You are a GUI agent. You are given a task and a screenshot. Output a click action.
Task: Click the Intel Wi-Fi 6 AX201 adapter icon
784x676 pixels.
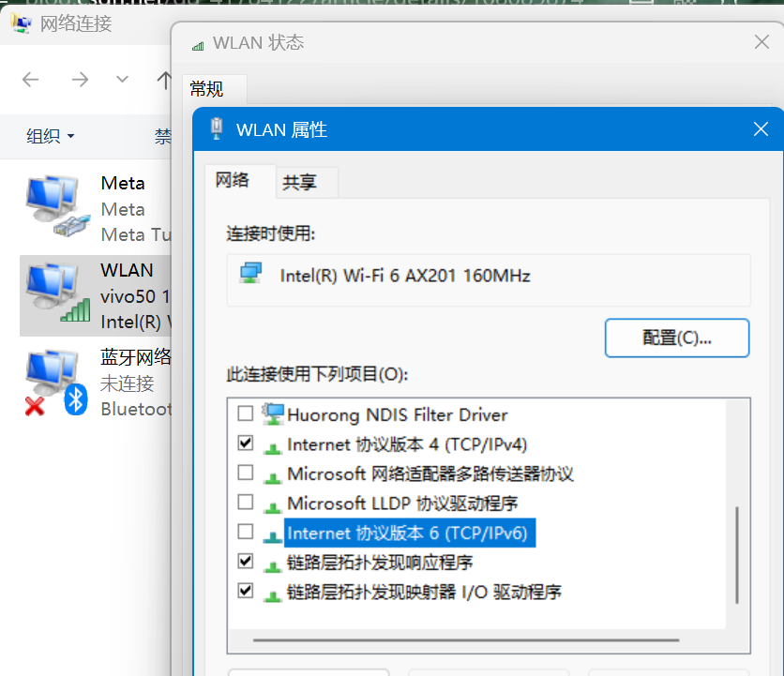tap(250, 275)
